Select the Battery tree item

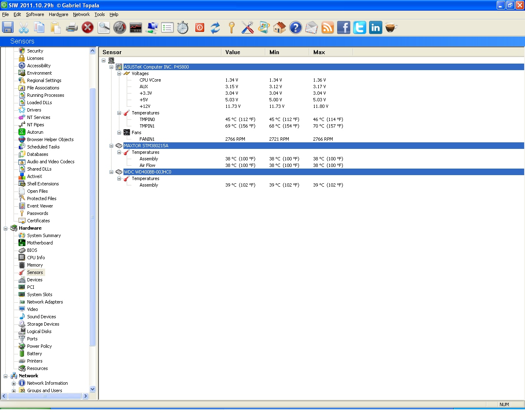pos(34,354)
